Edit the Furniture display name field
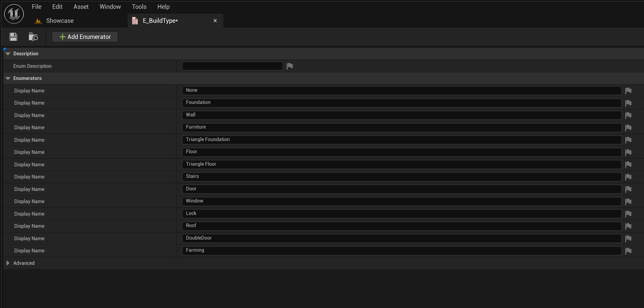Viewport: 644px width, 308px height. (401, 127)
